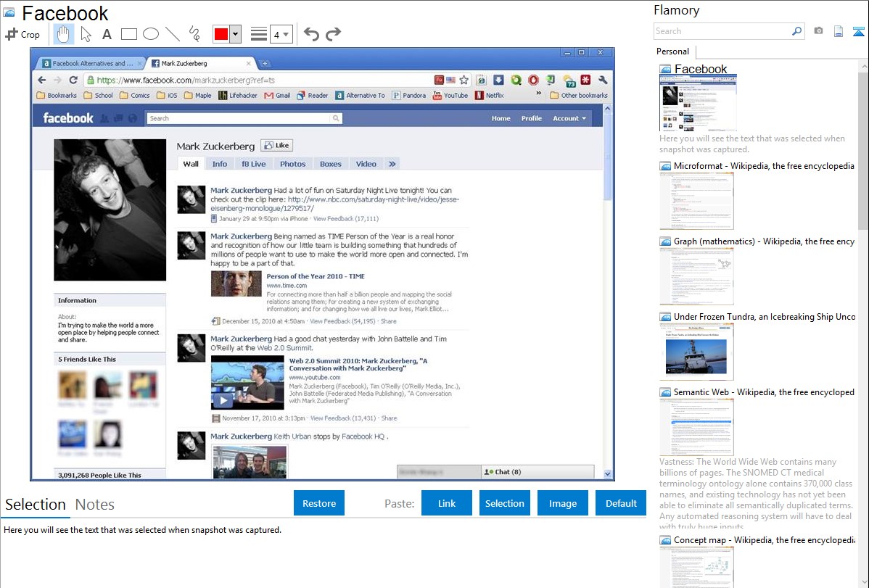Select the straight line tool
This screenshot has width=869, height=588.
click(x=173, y=34)
